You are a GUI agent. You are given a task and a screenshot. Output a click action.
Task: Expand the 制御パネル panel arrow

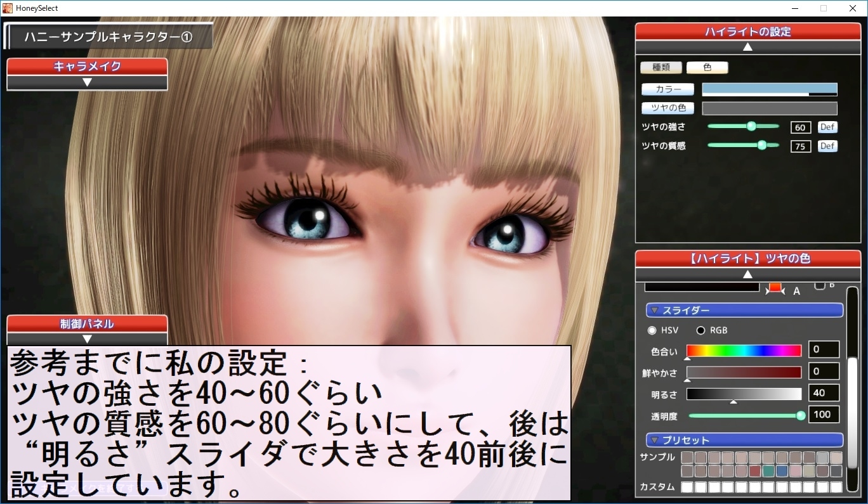click(x=87, y=339)
